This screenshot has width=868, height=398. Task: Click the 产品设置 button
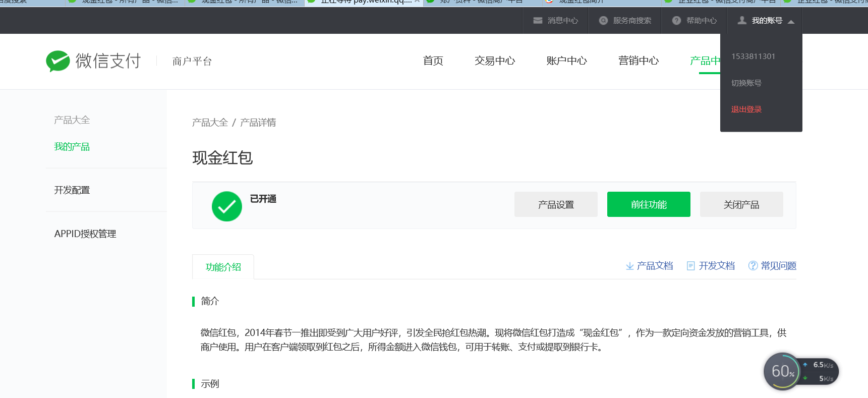pyautogui.click(x=556, y=204)
